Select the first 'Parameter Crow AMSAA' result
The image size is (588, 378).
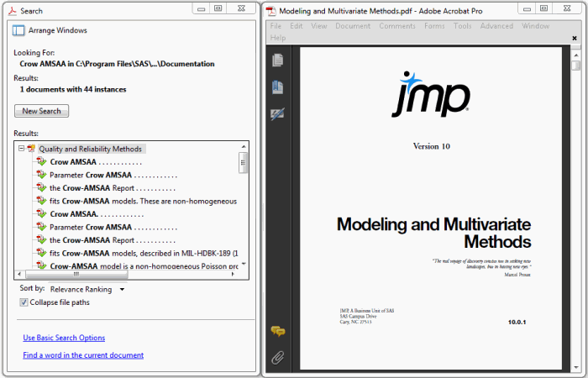coord(113,175)
